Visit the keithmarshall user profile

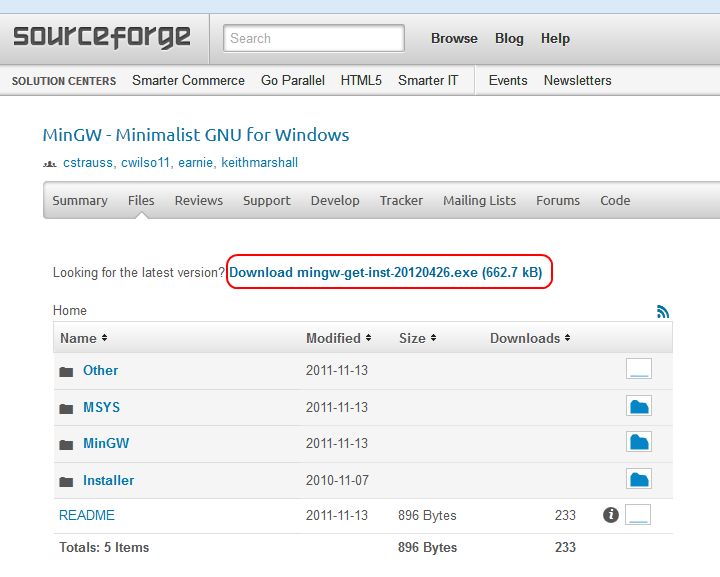[259, 162]
